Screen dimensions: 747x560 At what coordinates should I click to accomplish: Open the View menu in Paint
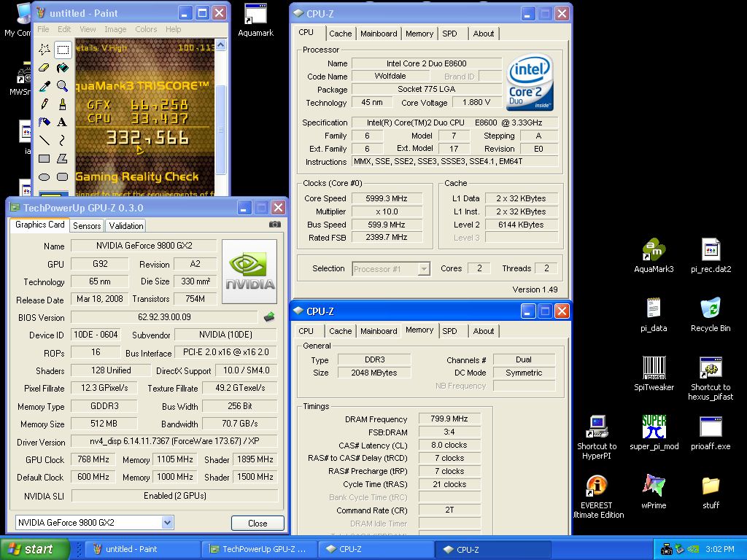tap(88, 29)
